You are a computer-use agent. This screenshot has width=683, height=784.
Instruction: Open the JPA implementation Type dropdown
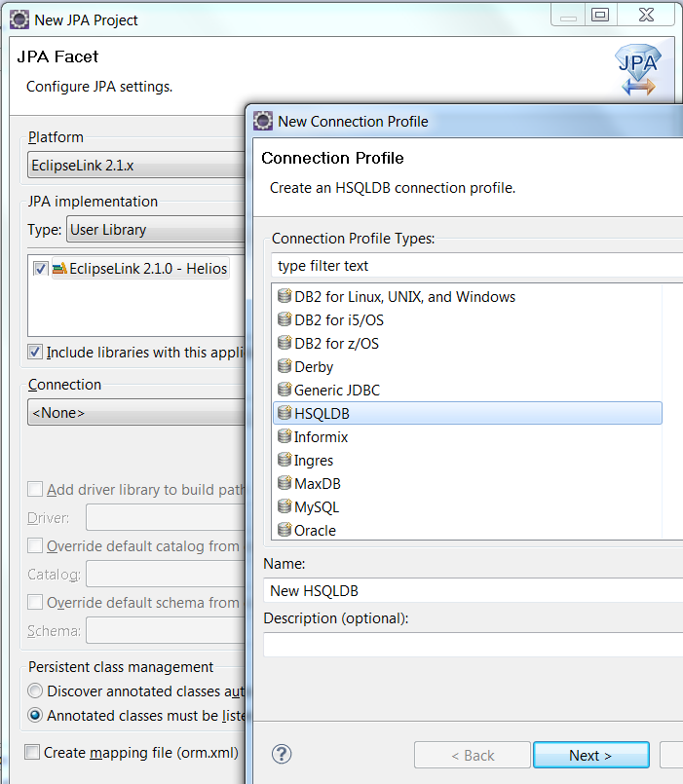tap(156, 230)
